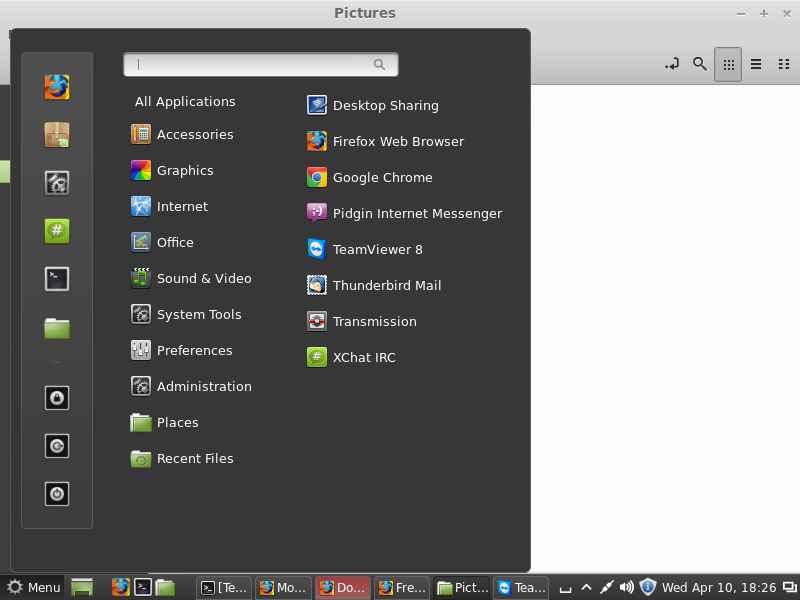Screen dimensions: 800x600
Task: Select the Internet category
Action: pyautogui.click(x=169, y=207)
